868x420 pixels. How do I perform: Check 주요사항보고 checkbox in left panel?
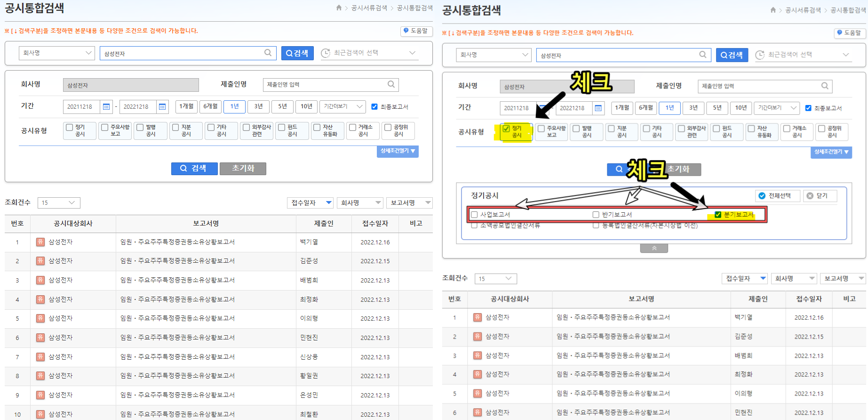105,127
